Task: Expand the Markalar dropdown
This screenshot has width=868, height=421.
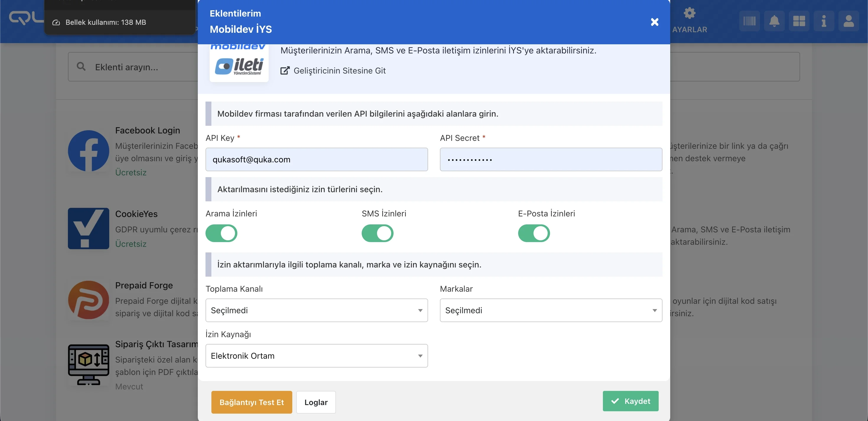Action: click(x=551, y=310)
